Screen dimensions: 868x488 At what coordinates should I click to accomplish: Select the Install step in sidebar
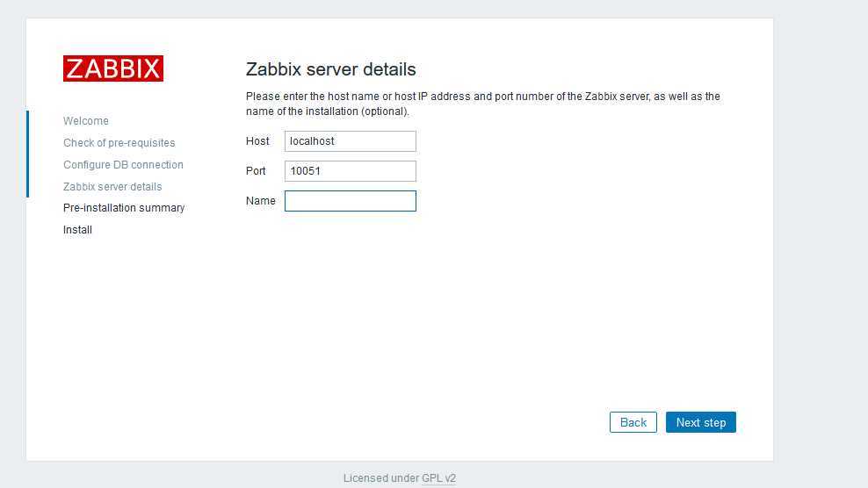click(77, 230)
